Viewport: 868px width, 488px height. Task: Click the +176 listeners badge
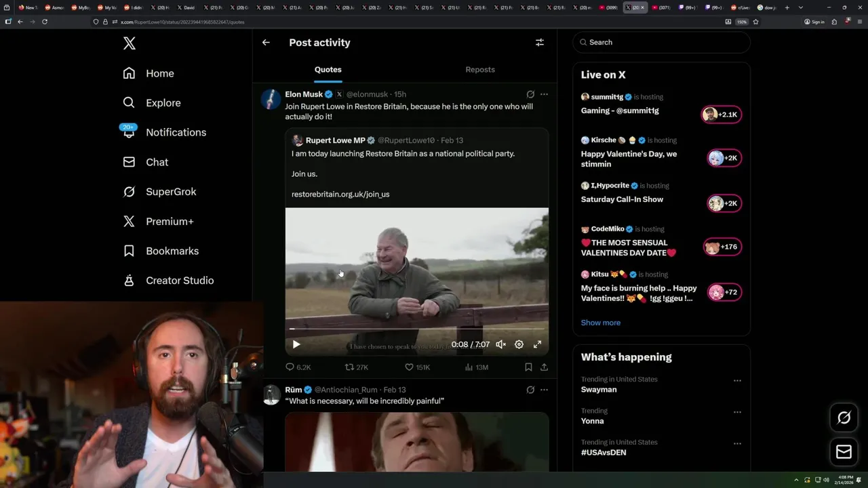click(x=723, y=247)
